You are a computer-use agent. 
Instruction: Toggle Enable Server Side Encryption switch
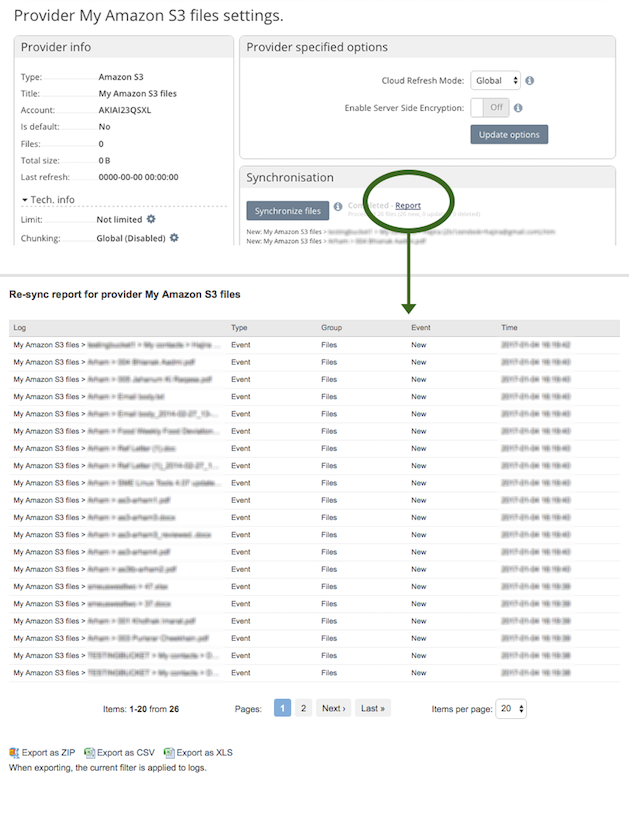490,107
